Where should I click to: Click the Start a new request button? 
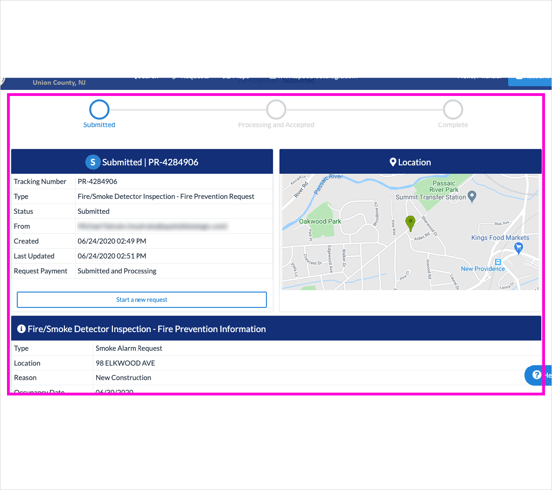(142, 300)
